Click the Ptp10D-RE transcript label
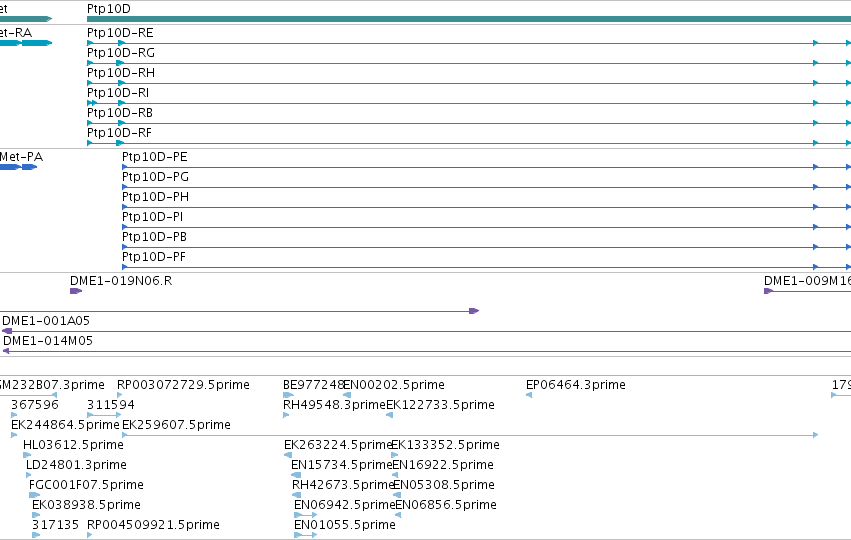851x540 pixels. click(x=120, y=33)
